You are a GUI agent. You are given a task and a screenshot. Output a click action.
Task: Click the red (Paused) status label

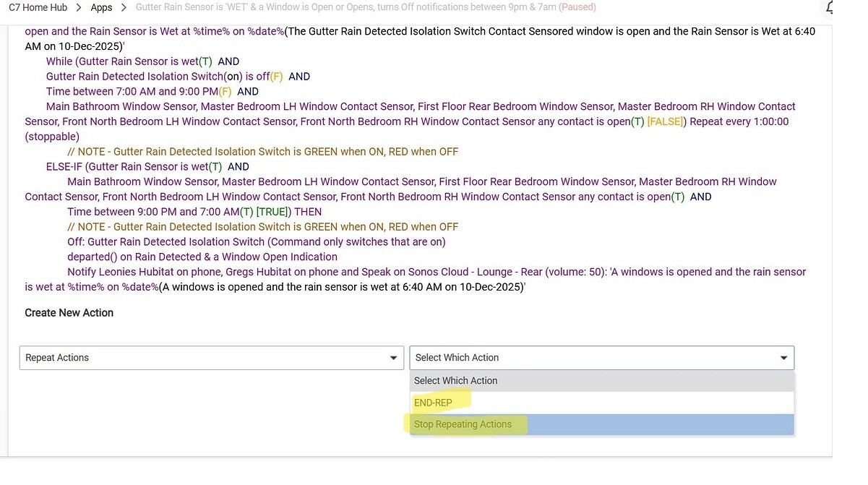pos(577,7)
